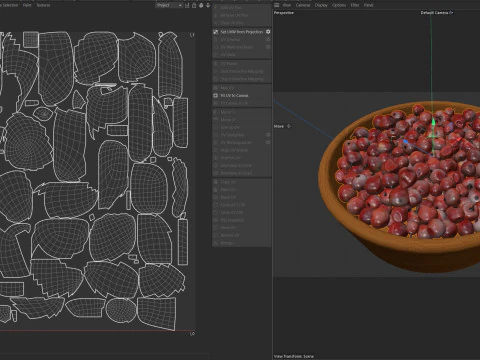Click the Mirror V command

pyautogui.click(x=228, y=120)
